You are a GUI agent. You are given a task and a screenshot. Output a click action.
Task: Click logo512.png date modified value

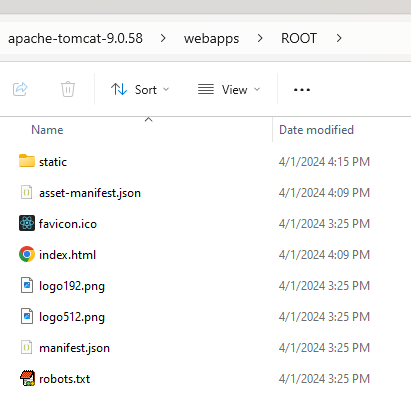coord(324,317)
